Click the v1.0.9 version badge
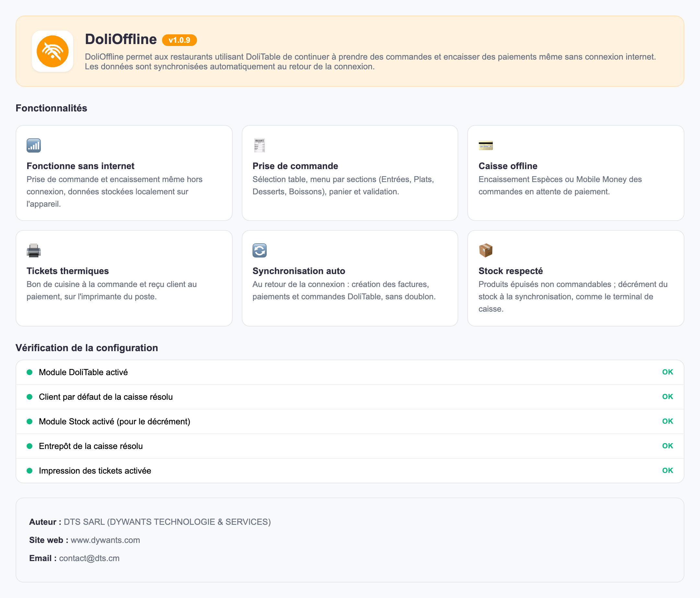This screenshot has width=700, height=598. pyautogui.click(x=180, y=40)
